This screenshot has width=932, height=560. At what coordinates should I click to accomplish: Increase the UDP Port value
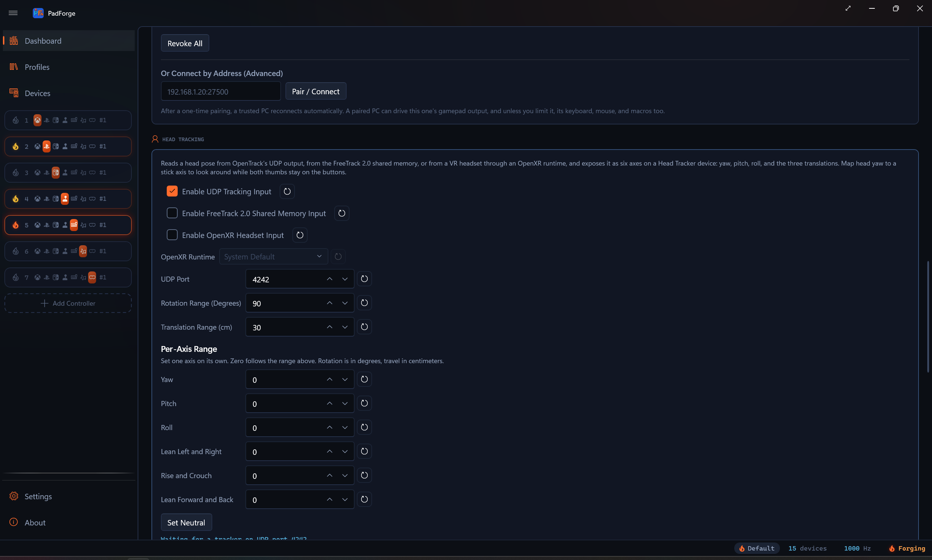click(x=329, y=279)
